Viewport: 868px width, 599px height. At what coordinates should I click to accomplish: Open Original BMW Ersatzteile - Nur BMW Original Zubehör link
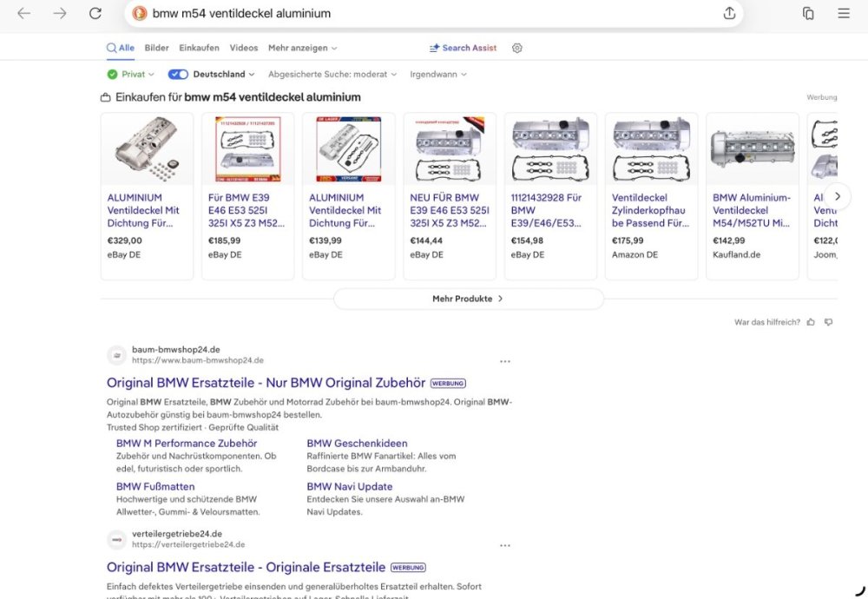(266, 383)
